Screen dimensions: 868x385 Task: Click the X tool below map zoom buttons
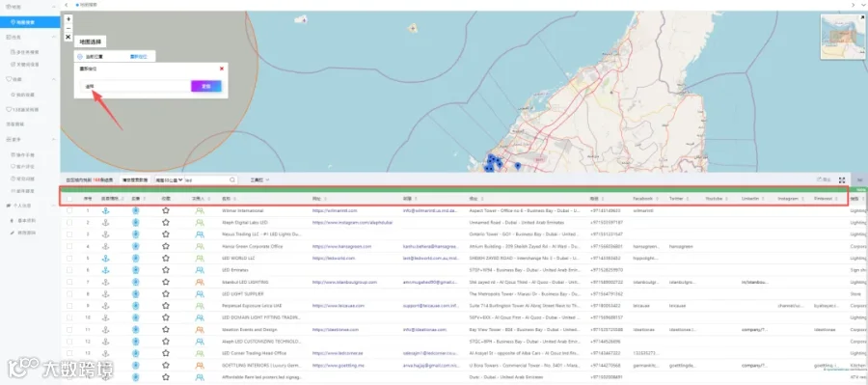pos(68,37)
